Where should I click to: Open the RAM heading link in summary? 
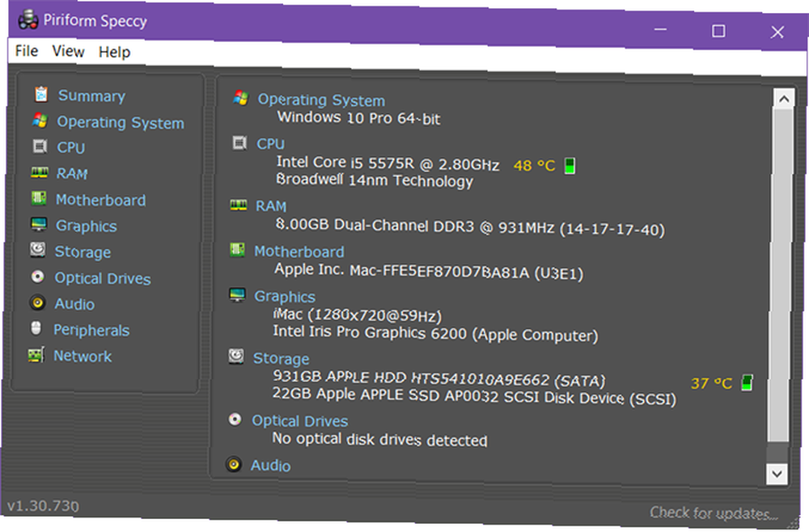pos(271,206)
